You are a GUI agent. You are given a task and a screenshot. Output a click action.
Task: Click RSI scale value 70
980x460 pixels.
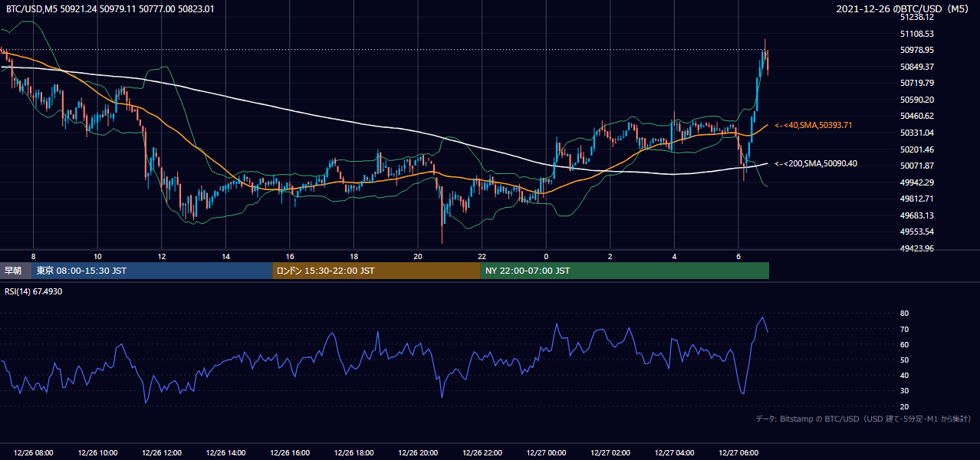[x=904, y=329]
